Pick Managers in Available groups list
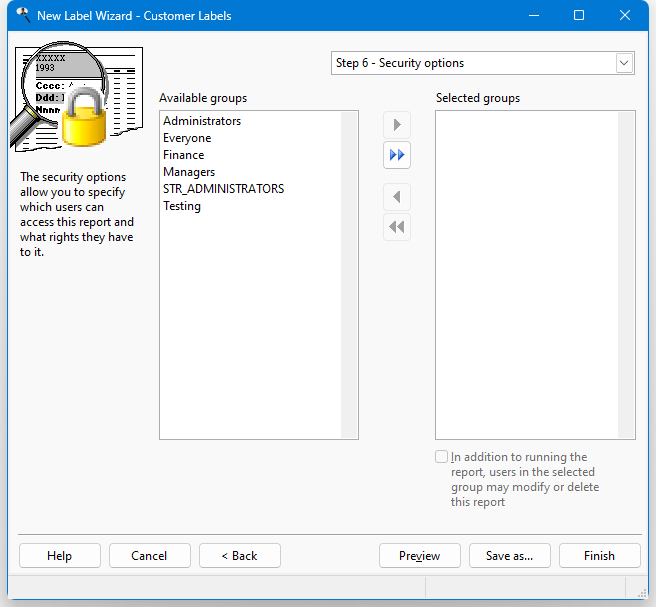 [x=189, y=172]
